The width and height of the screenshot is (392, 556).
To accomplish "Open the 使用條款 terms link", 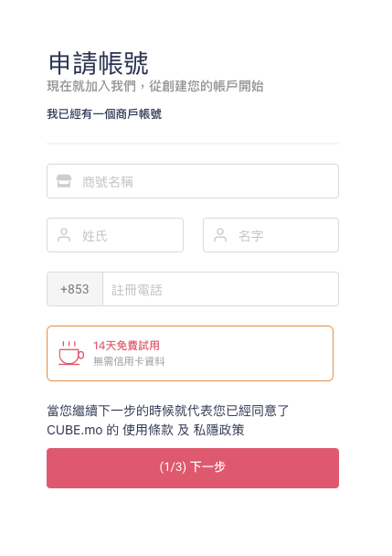I will [x=148, y=430].
